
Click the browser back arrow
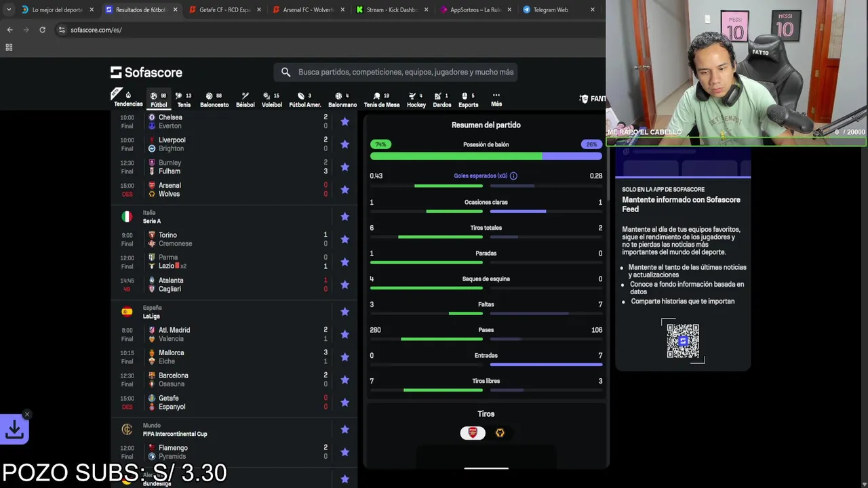(x=9, y=30)
